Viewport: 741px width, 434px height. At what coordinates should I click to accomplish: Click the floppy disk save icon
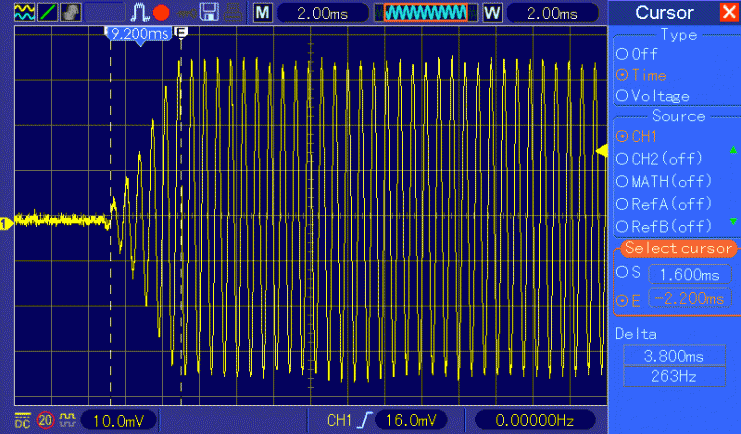pyautogui.click(x=209, y=13)
